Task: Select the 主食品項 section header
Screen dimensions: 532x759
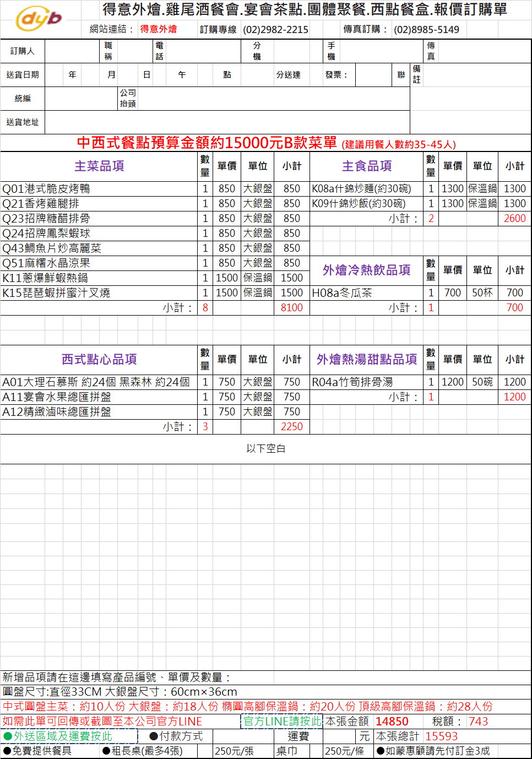Action: tap(367, 166)
